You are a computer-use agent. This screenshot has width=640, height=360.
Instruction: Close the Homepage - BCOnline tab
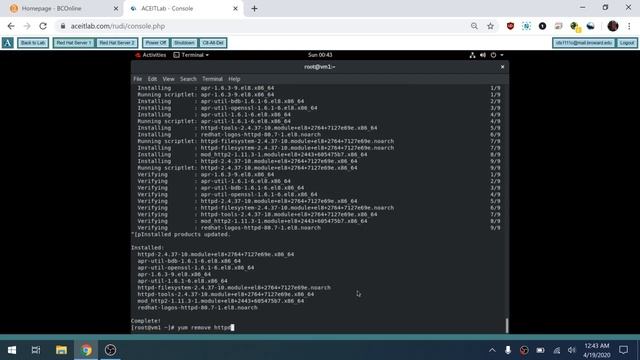[x=116, y=9]
